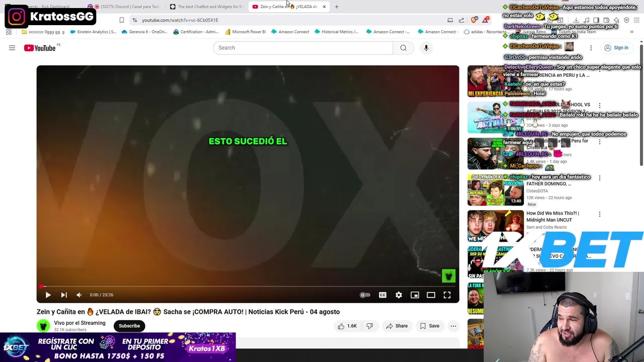The width and height of the screenshot is (644, 362).
Task: Click the screen cast icon in the address bar
Action: tap(450, 20)
